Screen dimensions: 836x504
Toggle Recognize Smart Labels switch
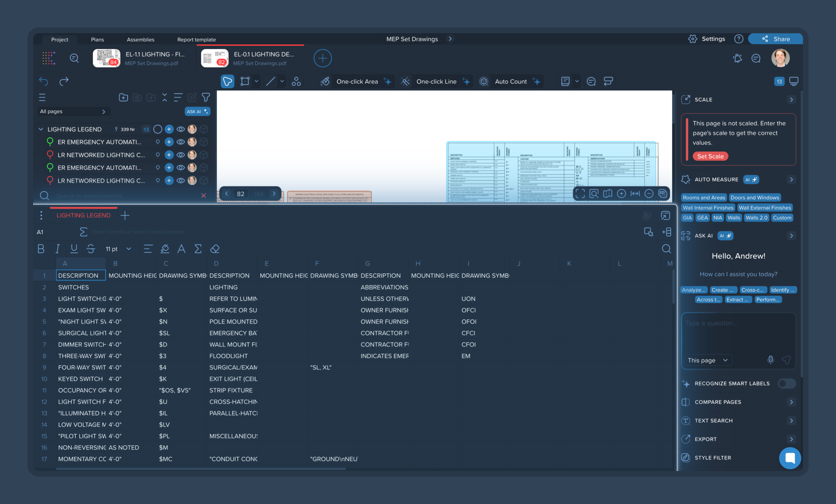(x=787, y=384)
